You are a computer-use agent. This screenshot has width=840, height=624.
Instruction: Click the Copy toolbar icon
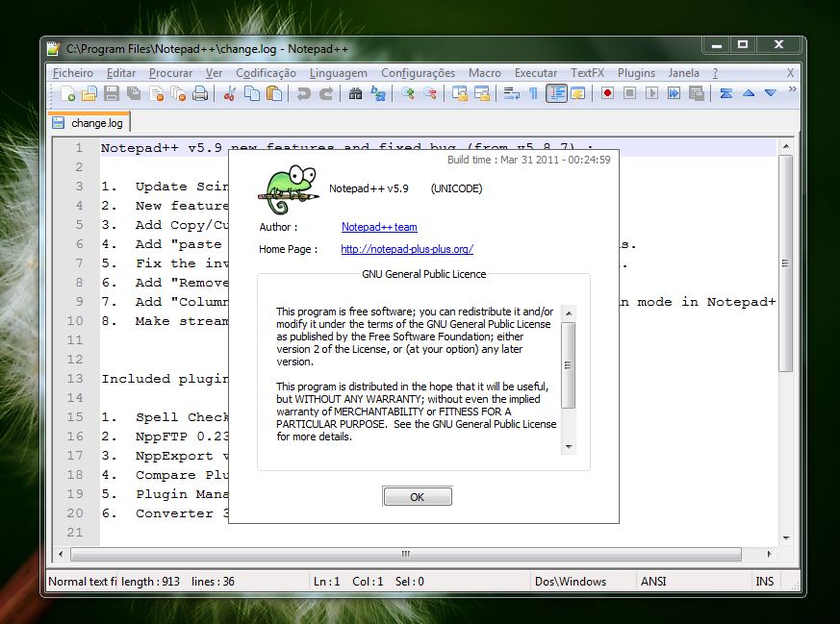[251, 94]
